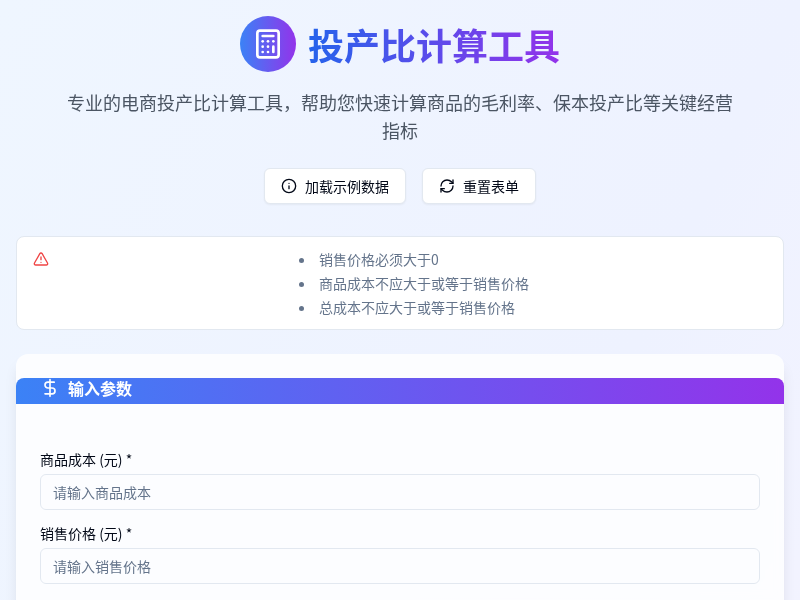Click error message 商品成本不应大于或等于销售价格
The image size is (800, 600).
(x=424, y=284)
